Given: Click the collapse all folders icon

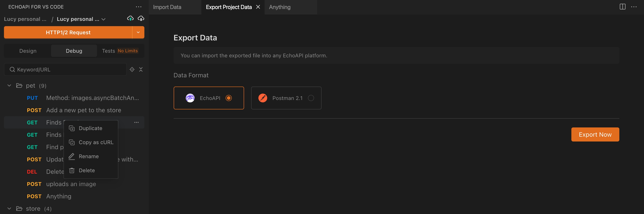Looking at the screenshot, I should click(x=141, y=69).
